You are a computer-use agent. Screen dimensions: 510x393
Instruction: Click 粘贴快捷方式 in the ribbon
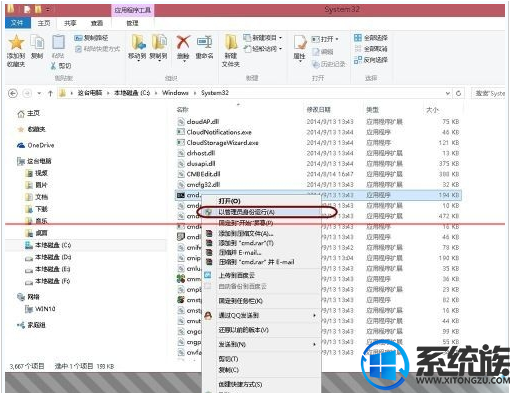97,49
